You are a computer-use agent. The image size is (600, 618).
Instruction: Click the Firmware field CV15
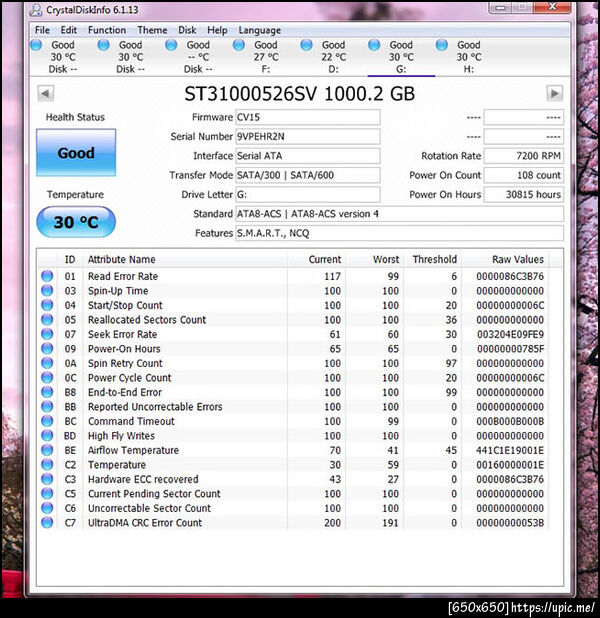[x=308, y=117]
